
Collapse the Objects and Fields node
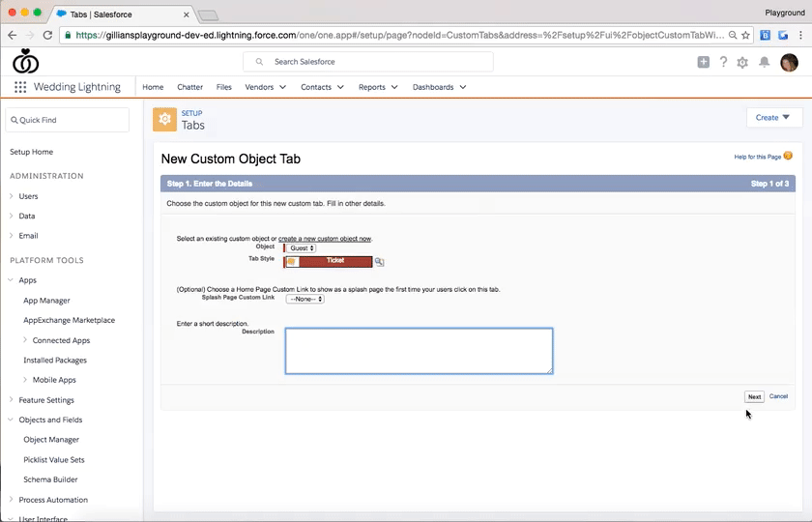11,420
